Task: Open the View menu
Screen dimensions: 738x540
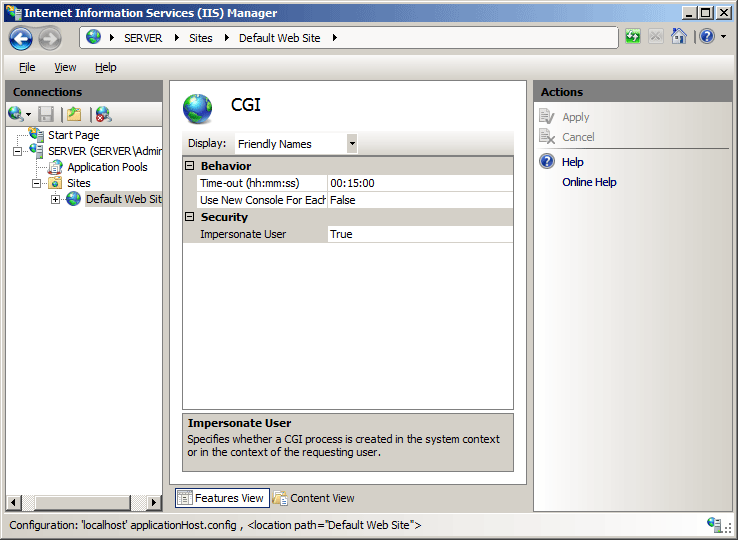Action: point(65,67)
